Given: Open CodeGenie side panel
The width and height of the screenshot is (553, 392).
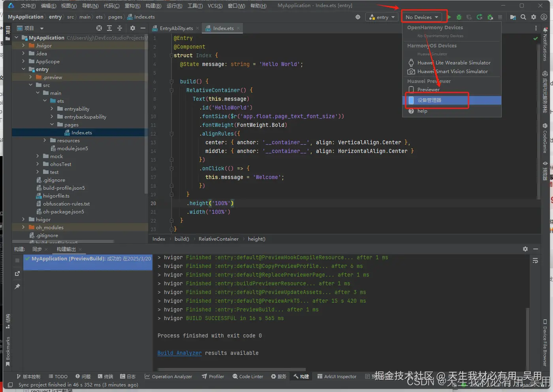Looking at the screenshot, I should coord(545,138).
